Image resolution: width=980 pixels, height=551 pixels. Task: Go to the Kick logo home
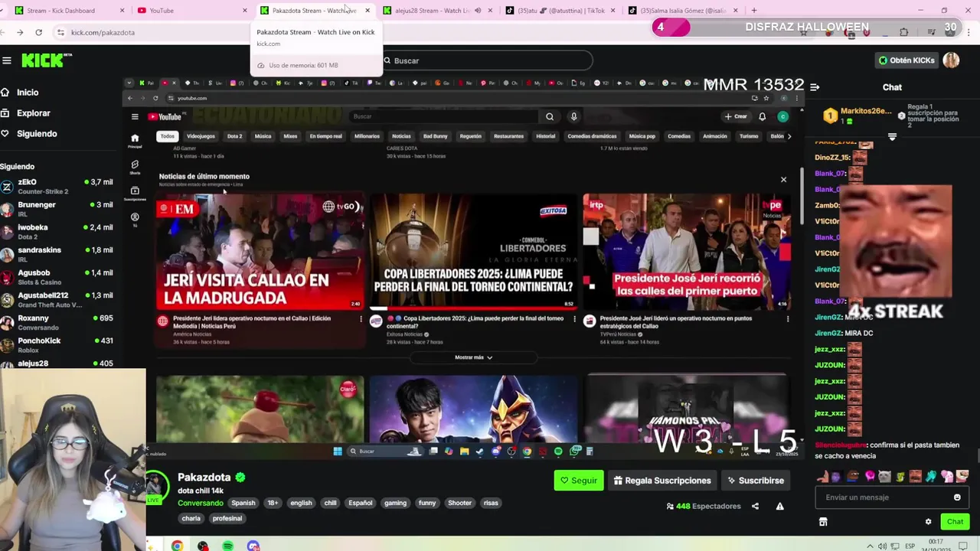point(46,60)
